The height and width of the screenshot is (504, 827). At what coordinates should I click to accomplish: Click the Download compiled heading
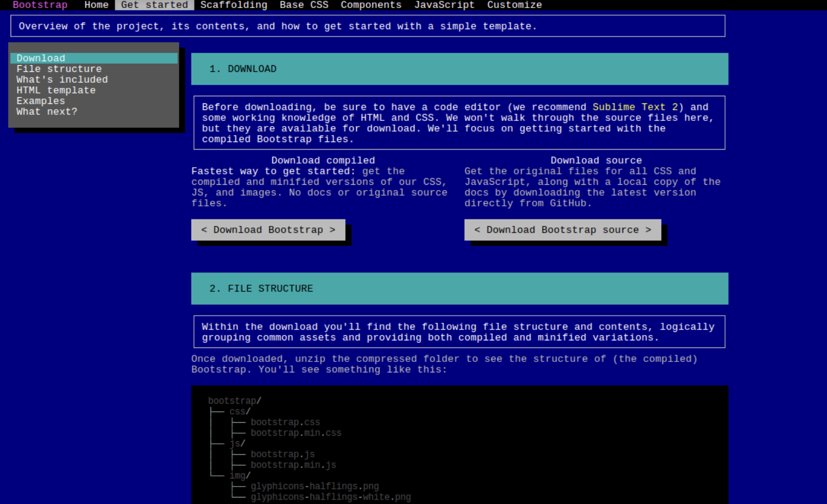click(323, 161)
